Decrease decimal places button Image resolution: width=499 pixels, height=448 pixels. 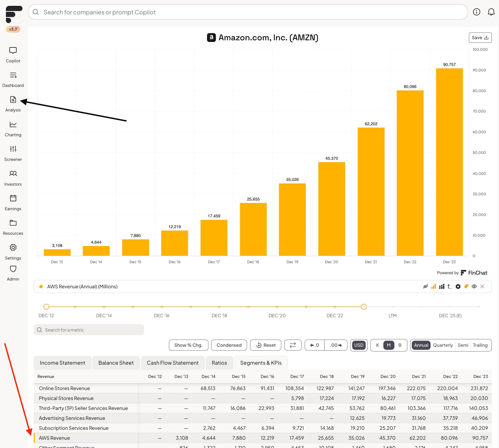tap(315, 345)
